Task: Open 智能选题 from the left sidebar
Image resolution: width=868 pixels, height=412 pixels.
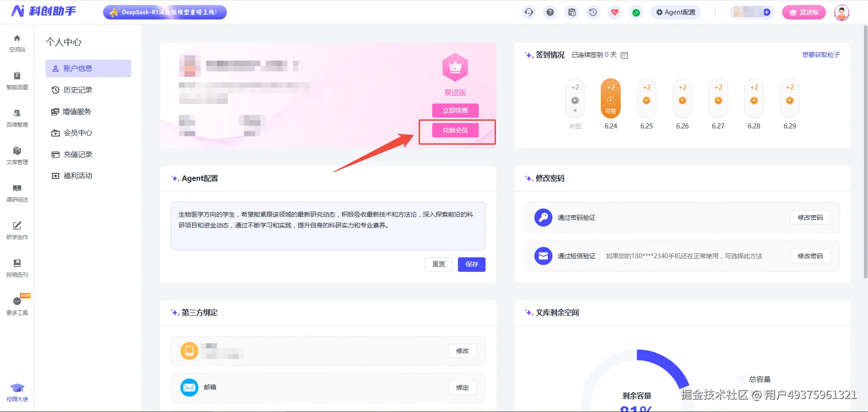Action: tap(17, 81)
